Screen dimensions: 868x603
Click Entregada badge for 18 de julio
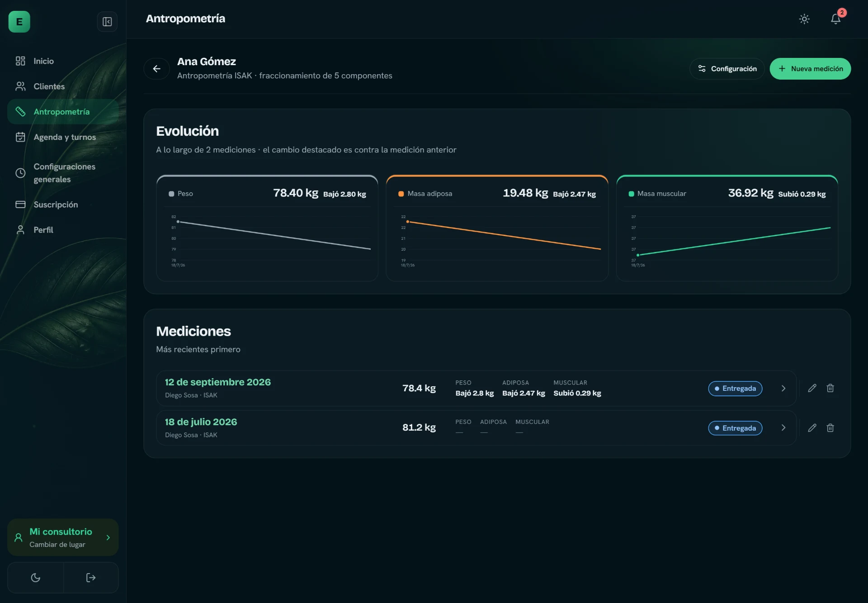click(735, 428)
